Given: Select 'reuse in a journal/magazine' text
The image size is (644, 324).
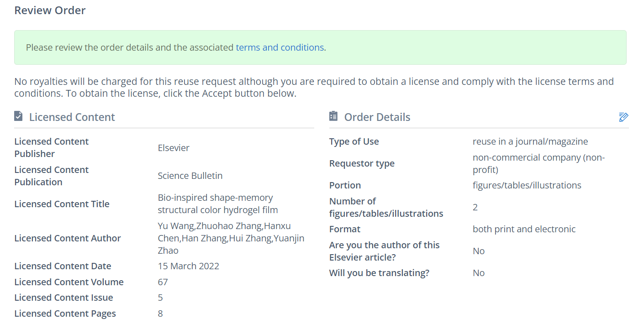Looking at the screenshot, I should [x=530, y=141].
